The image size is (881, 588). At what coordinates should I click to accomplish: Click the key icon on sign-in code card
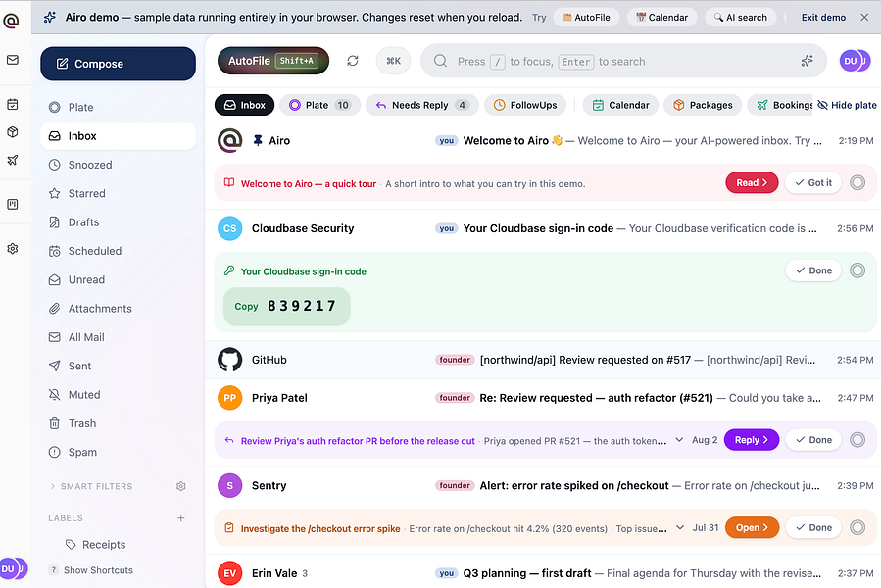click(x=229, y=270)
